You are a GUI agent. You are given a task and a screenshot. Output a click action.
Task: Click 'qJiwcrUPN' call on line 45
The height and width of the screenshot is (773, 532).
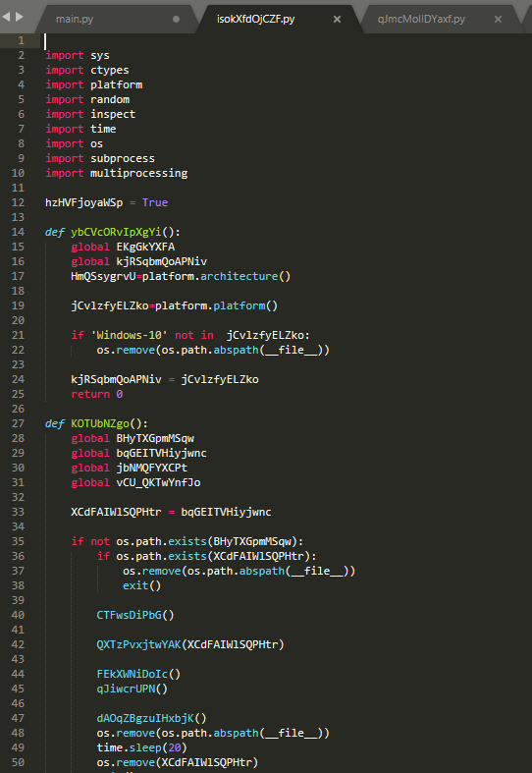tap(126, 689)
